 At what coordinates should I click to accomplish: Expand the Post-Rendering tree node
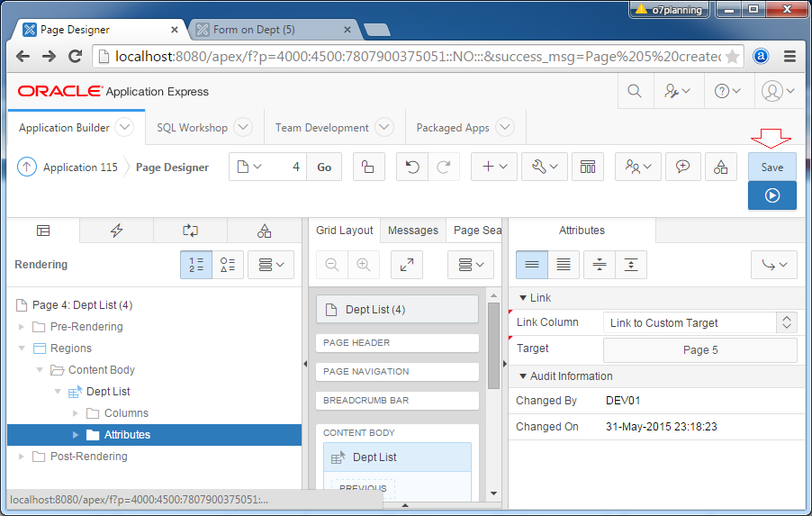[x=22, y=457]
